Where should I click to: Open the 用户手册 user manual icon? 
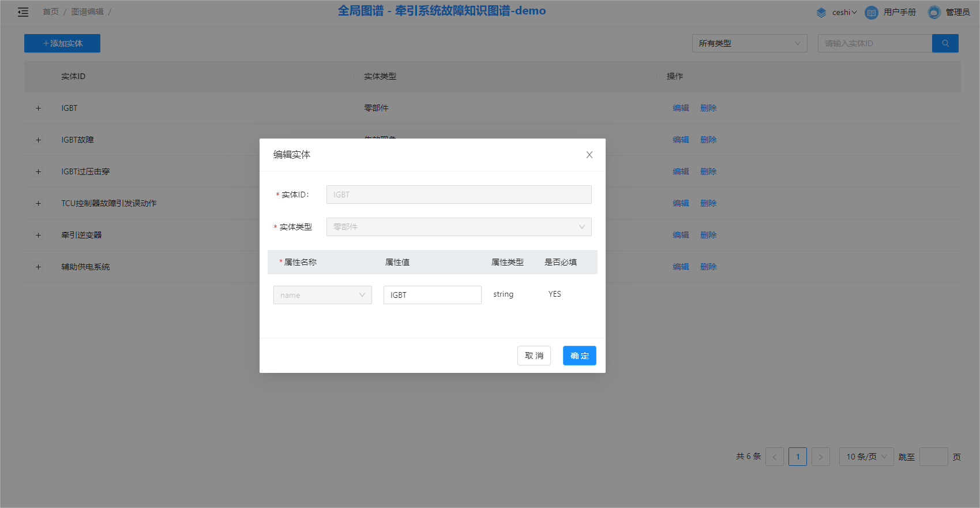(871, 12)
